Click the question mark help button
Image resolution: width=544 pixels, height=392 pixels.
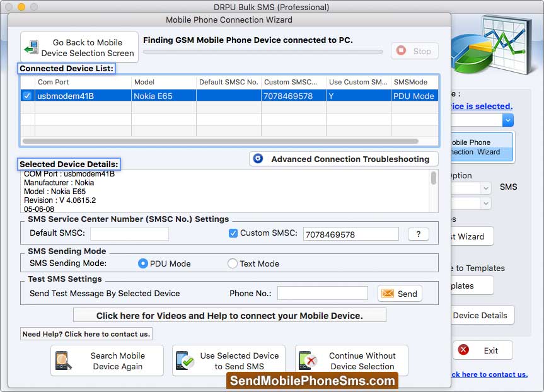click(419, 234)
